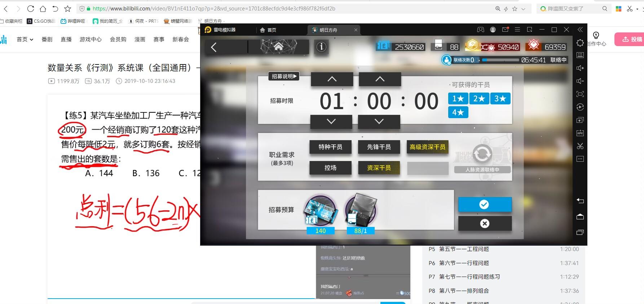Click the browser search box
This screenshot has width=644, height=304.
573,8
